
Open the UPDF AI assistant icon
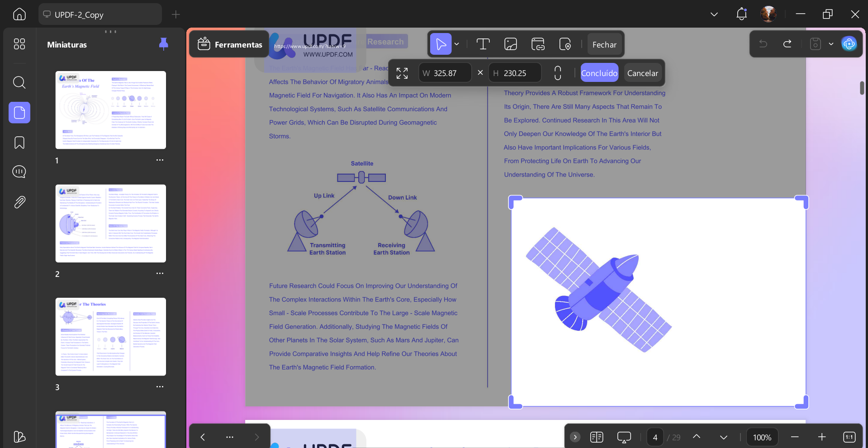tap(849, 44)
